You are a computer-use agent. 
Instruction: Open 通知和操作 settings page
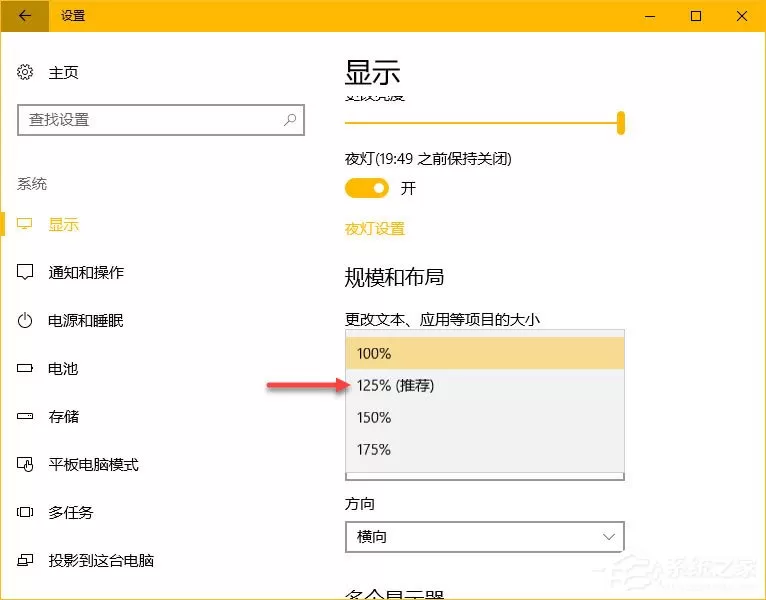click(x=86, y=273)
